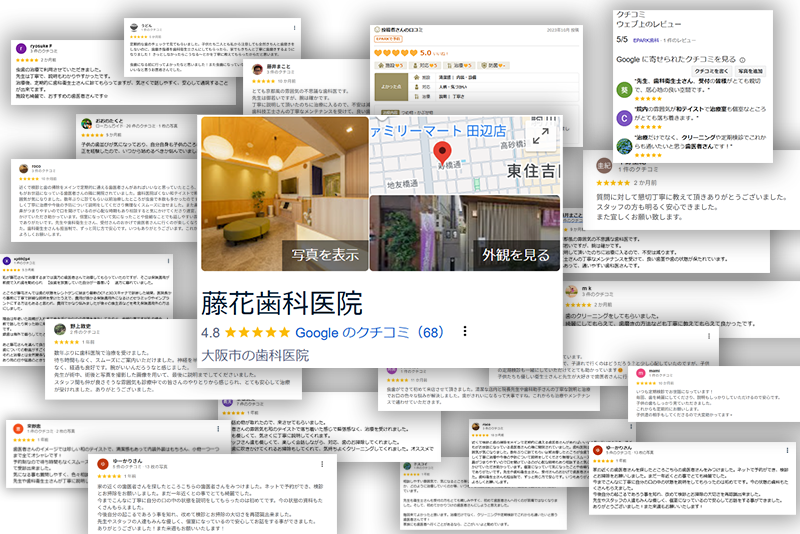The height and width of the screenshot is (534, 800).
Task: Click the EPARKで予約 badge
Action: click(388, 39)
